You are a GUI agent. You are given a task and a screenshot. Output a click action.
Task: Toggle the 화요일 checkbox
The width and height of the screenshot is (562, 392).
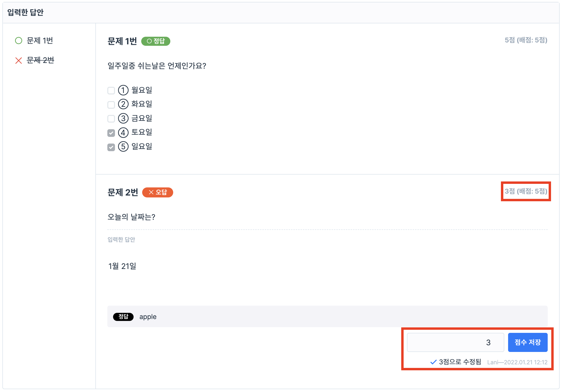pyautogui.click(x=111, y=105)
